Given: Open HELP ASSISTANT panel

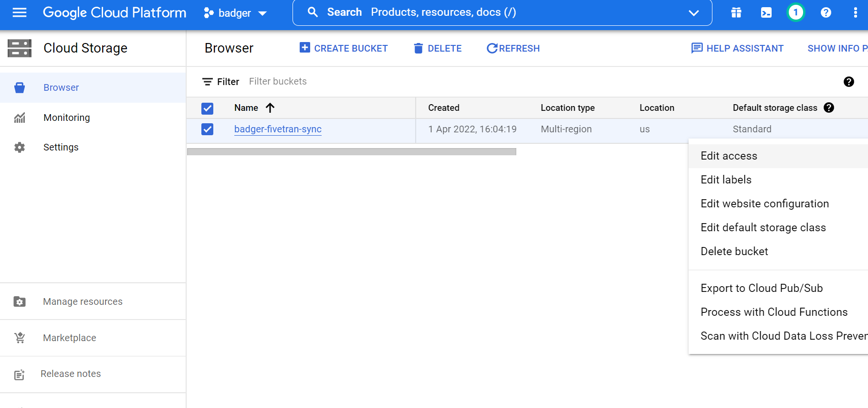Looking at the screenshot, I should 737,48.
